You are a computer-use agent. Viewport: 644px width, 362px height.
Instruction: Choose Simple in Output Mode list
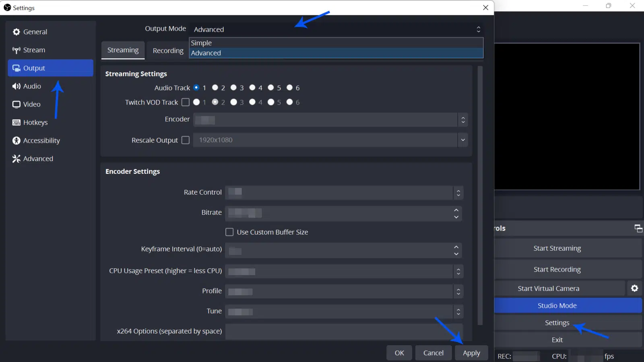[336, 43]
